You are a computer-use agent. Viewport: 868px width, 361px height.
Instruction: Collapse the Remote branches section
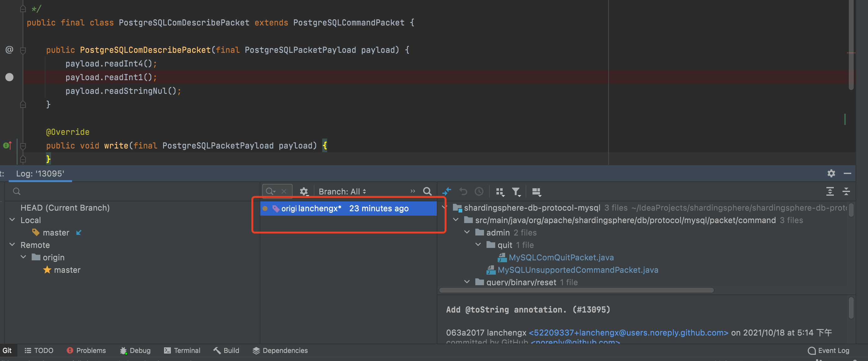pyautogui.click(x=12, y=245)
